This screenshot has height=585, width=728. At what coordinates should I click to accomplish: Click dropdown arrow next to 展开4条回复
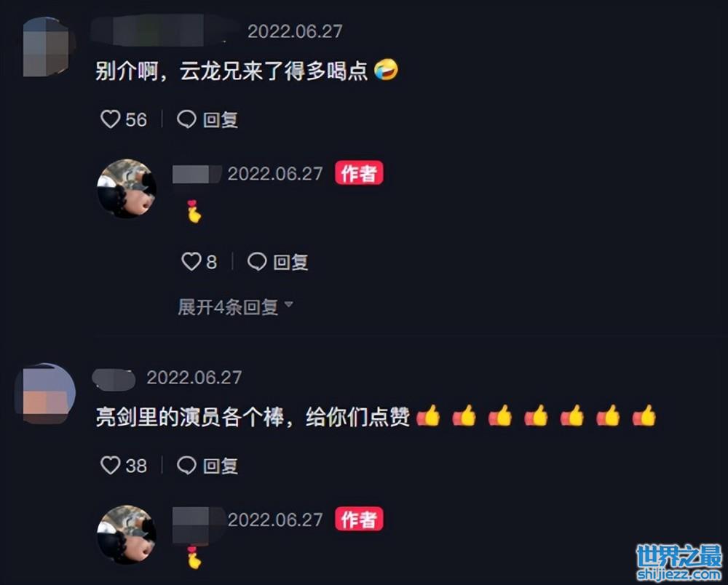pos(289,304)
